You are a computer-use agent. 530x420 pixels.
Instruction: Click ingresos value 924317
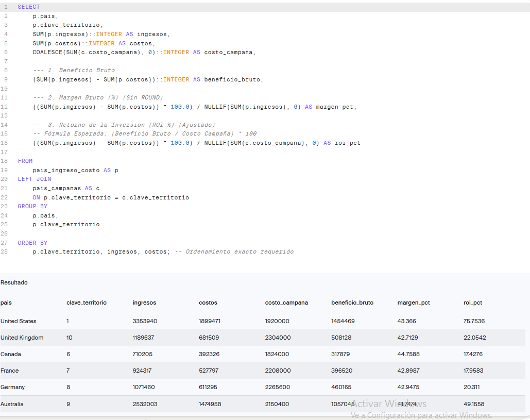click(x=142, y=371)
